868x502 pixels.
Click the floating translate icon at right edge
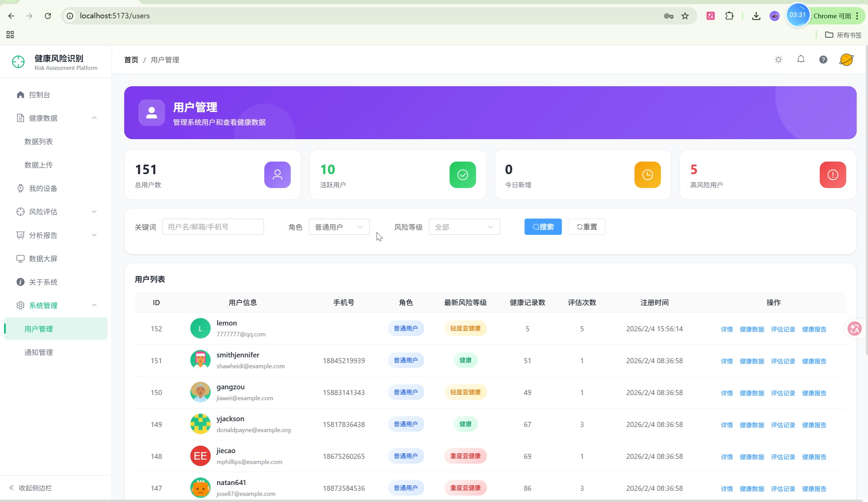pos(854,329)
